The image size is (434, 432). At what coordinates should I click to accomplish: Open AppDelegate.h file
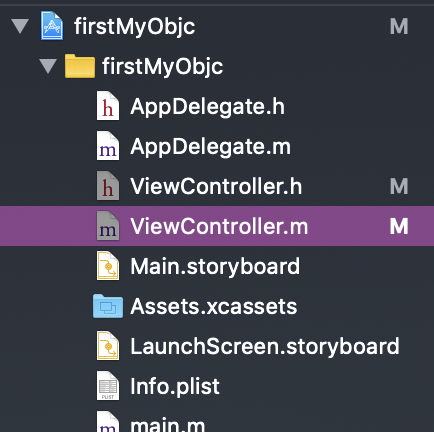point(207,107)
